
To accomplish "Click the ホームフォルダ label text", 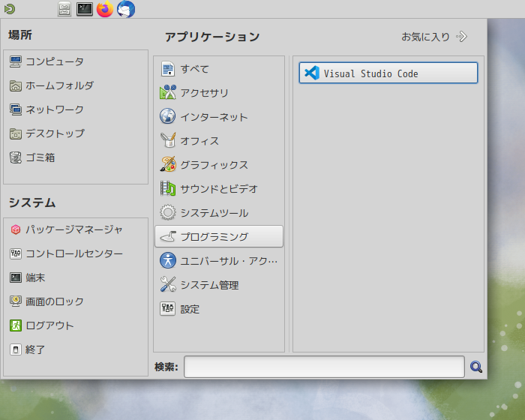I will (x=59, y=85).
